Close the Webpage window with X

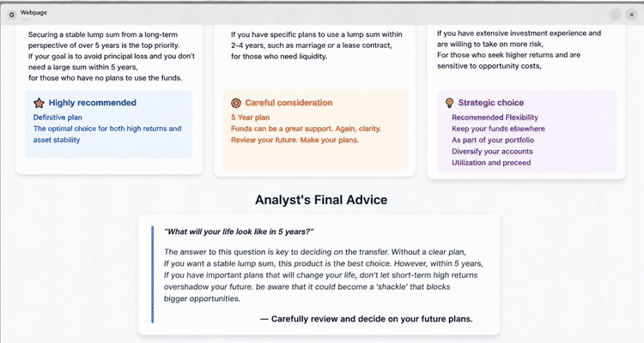click(x=631, y=15)
